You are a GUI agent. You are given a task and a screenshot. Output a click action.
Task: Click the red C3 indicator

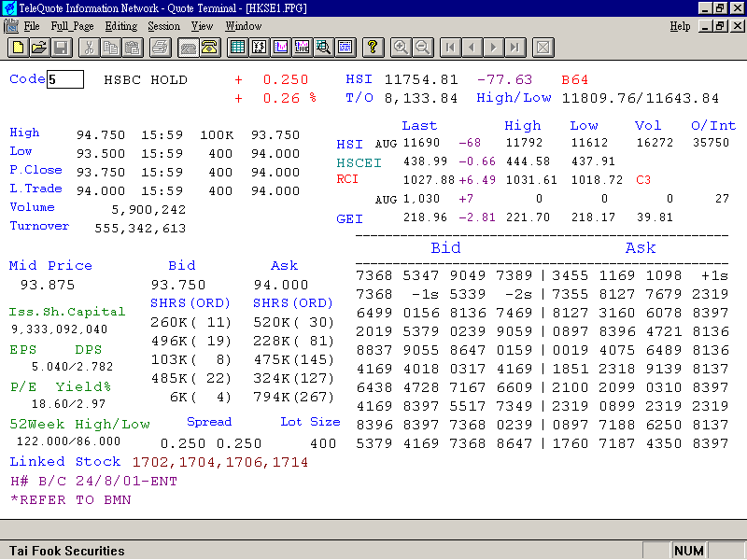(643, 180)
